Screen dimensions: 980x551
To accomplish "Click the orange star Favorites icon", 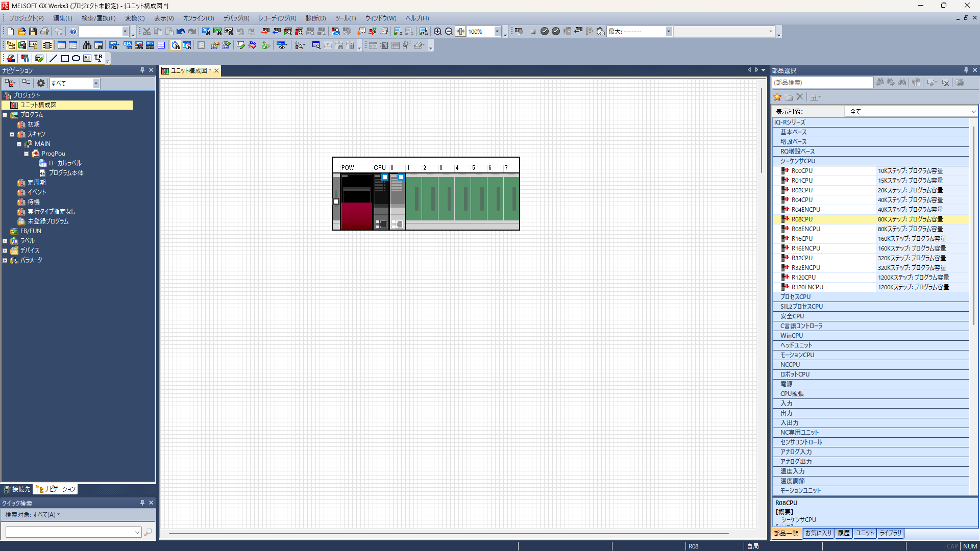I will [x=777, y=97].
